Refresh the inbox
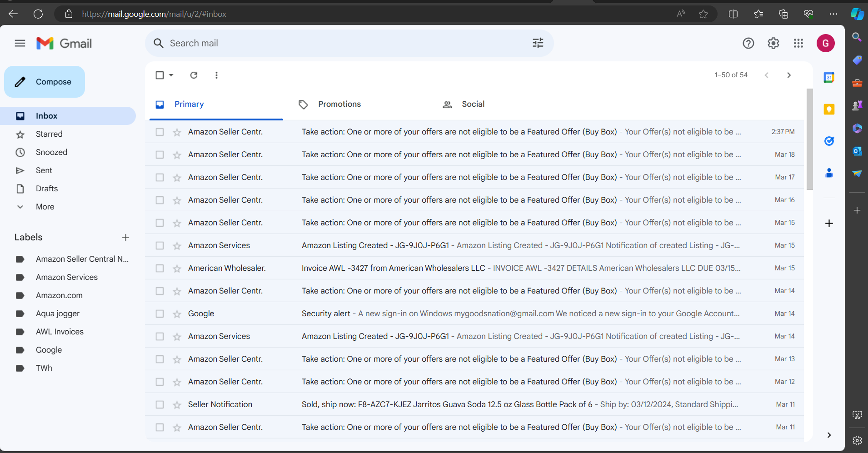Image resolution: width=868 pixels, height=453 pixels. (194, 75)
